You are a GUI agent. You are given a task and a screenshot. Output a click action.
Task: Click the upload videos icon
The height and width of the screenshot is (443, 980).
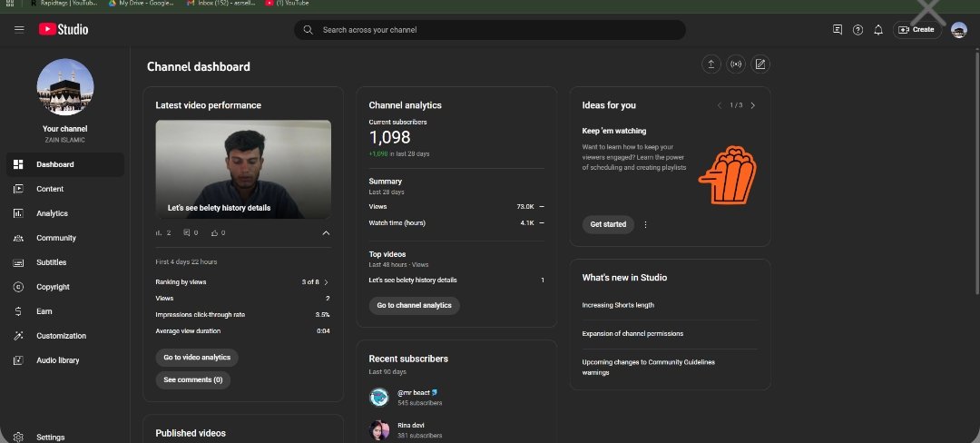(711, 64)
